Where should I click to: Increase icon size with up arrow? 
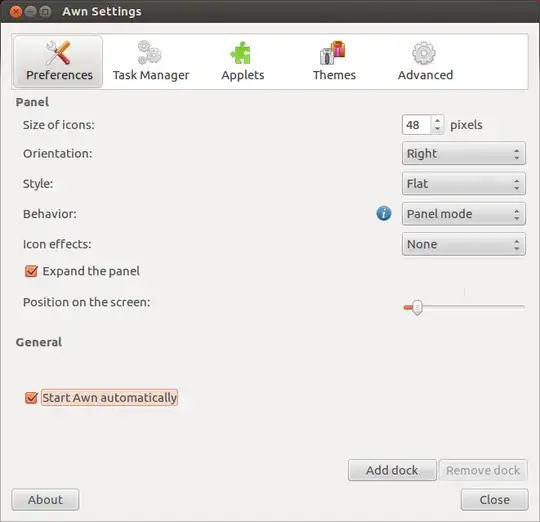click(x=437, y=121)
